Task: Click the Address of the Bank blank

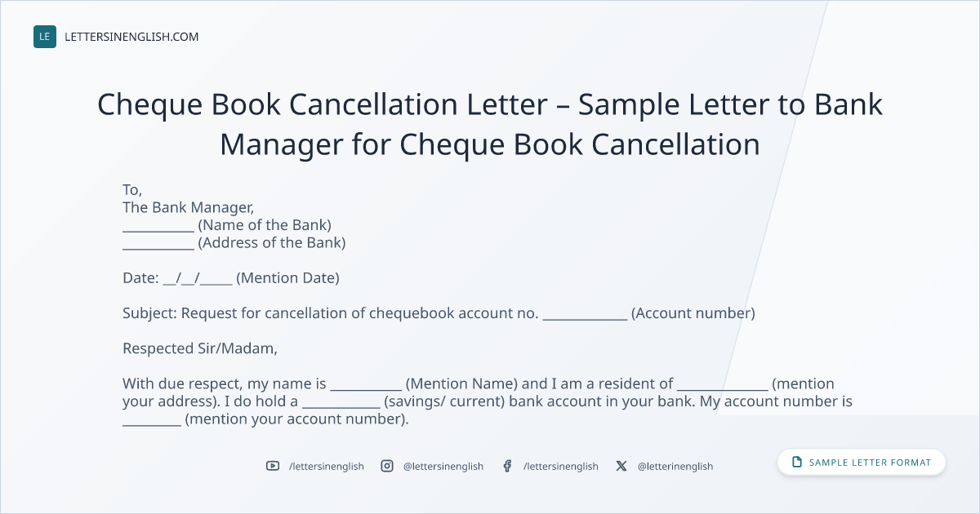Action: click(x=158, y=245)
